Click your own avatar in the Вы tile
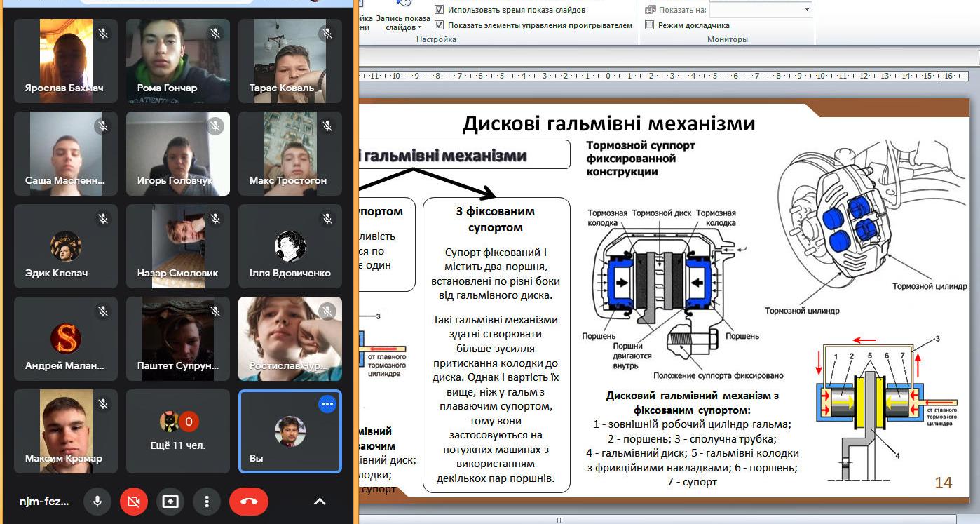The width and height of the screenshot is (980, 524). (290, 431)
